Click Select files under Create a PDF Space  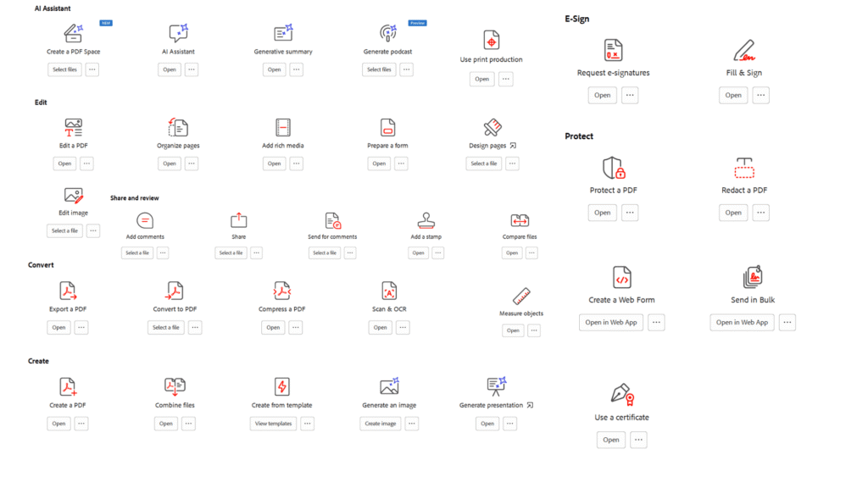(x=64, y=69)
